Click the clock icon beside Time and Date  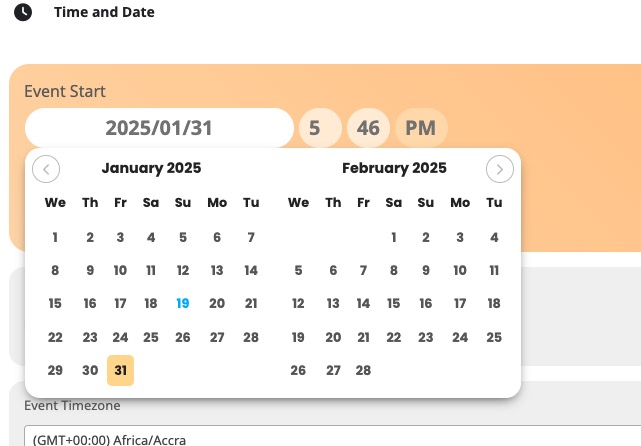click(23, 12)
